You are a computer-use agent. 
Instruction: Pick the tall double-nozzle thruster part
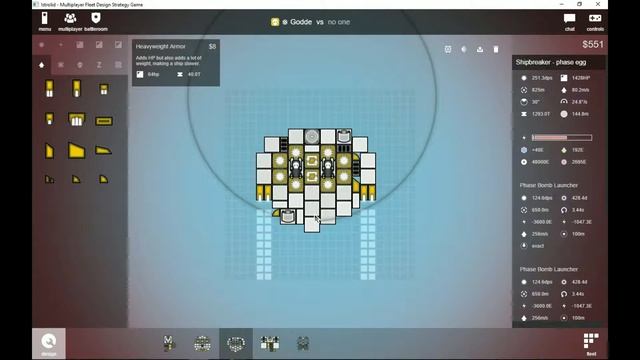tap(49, 89)
